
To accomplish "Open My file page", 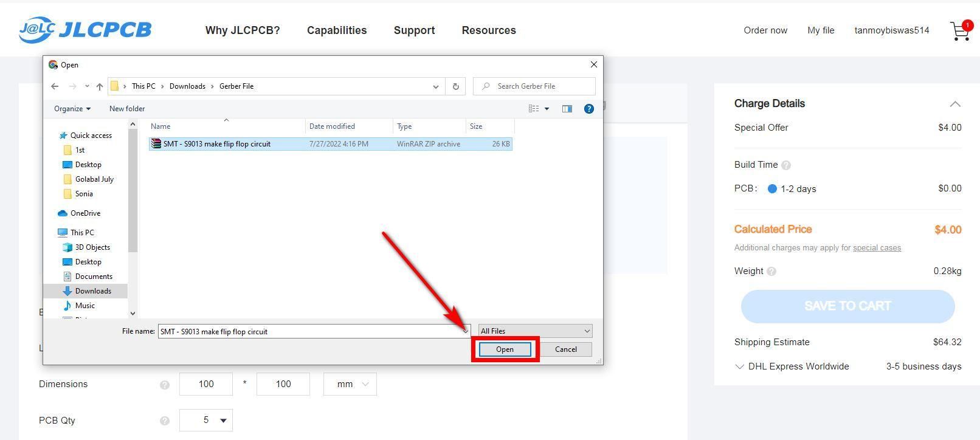I will tap(821, 30).
